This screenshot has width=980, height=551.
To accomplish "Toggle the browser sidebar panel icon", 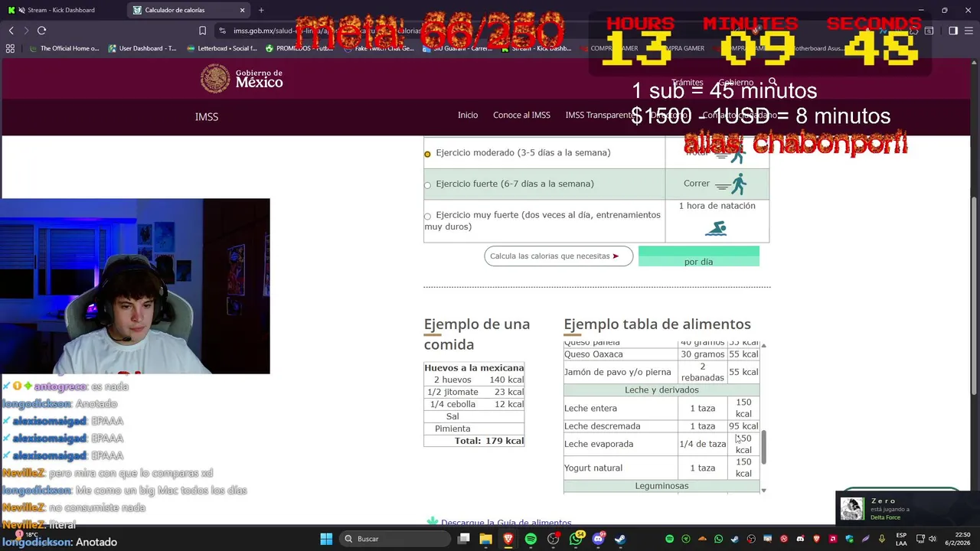I will click(953, 31).
